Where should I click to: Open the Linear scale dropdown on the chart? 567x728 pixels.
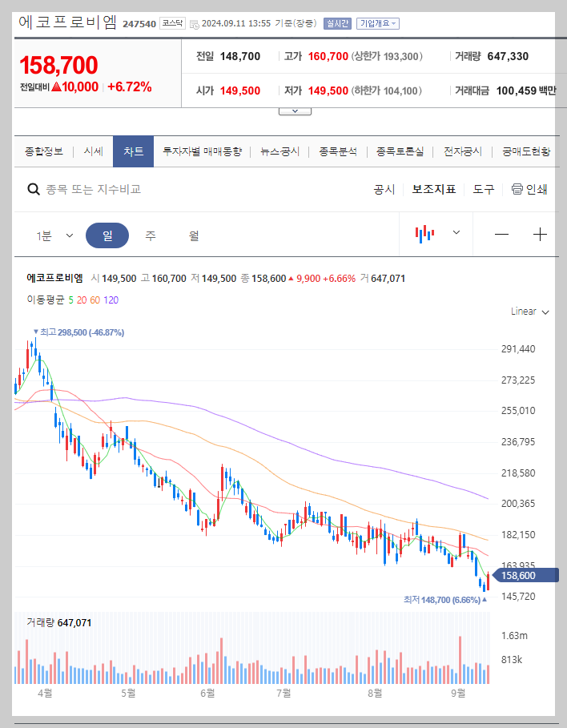[528, 312]
